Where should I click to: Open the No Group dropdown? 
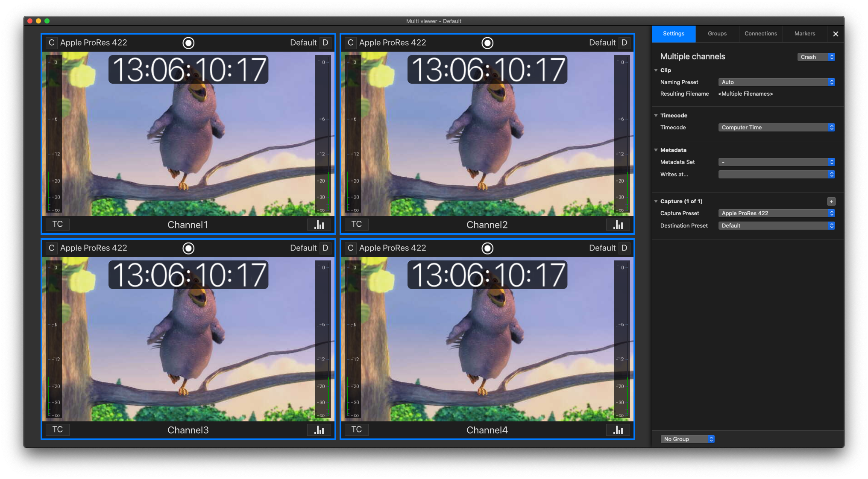tap(688, 439)
